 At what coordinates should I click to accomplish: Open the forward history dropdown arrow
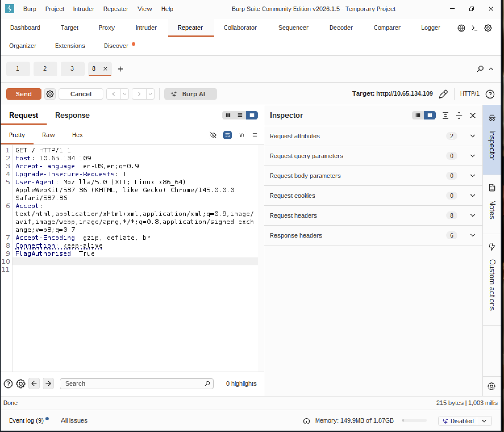pos(150,94)
